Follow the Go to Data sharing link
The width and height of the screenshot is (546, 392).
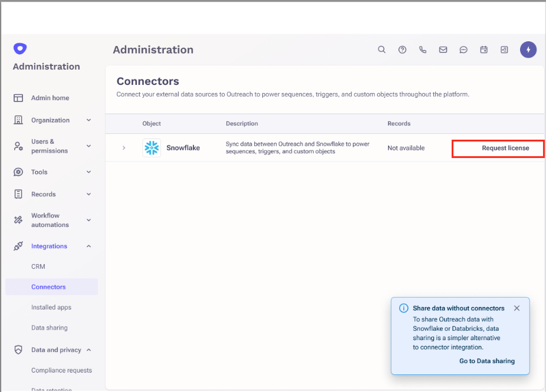[x=486, y=361]
